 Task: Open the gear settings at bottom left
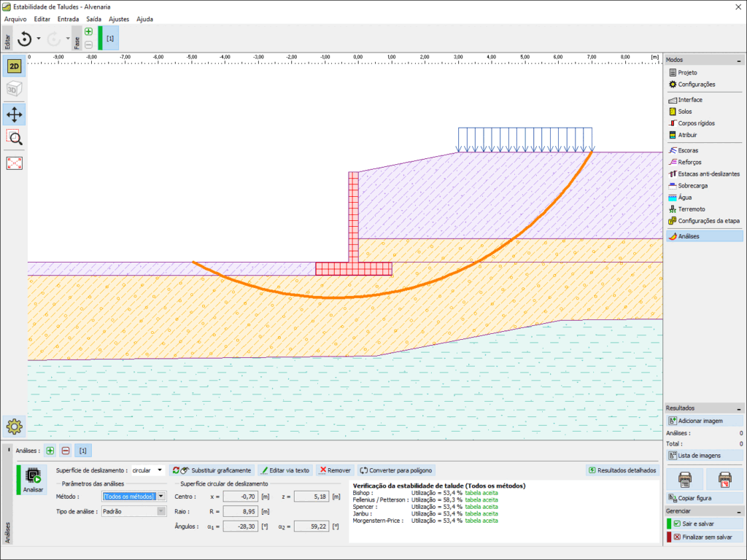pos(15,427)
